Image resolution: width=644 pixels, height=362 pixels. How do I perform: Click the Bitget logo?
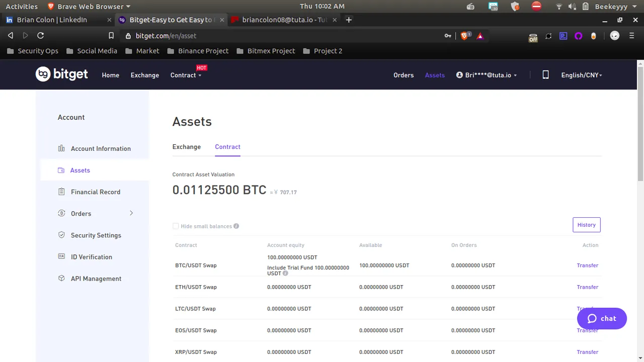click(62, 74)
